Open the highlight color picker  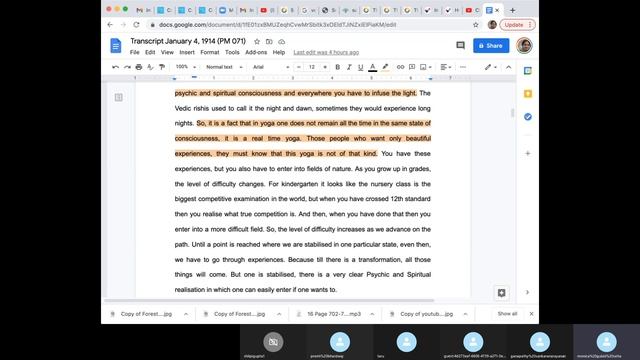click(385, 67)
